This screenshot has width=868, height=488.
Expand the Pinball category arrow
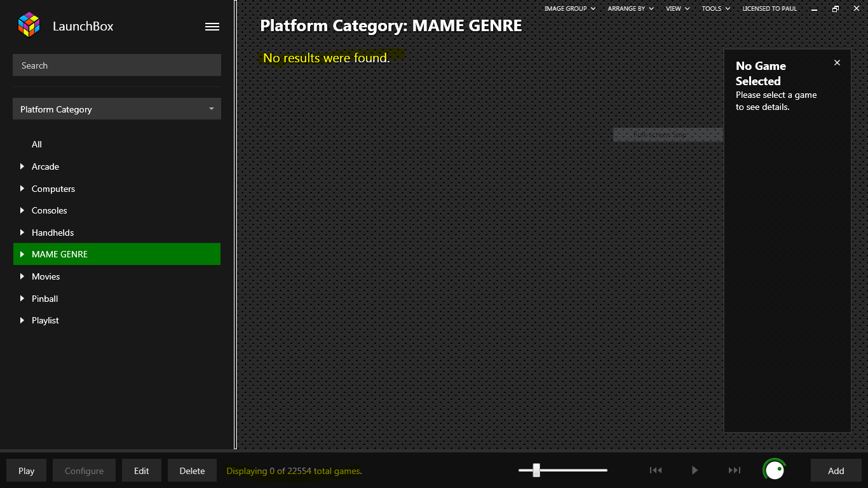pyautogui.click(x=22, y=299)
